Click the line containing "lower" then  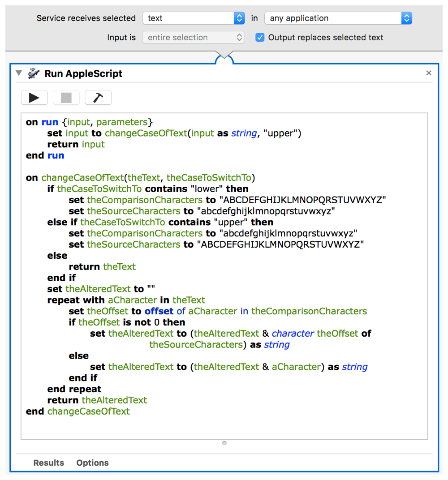point(148,189)
